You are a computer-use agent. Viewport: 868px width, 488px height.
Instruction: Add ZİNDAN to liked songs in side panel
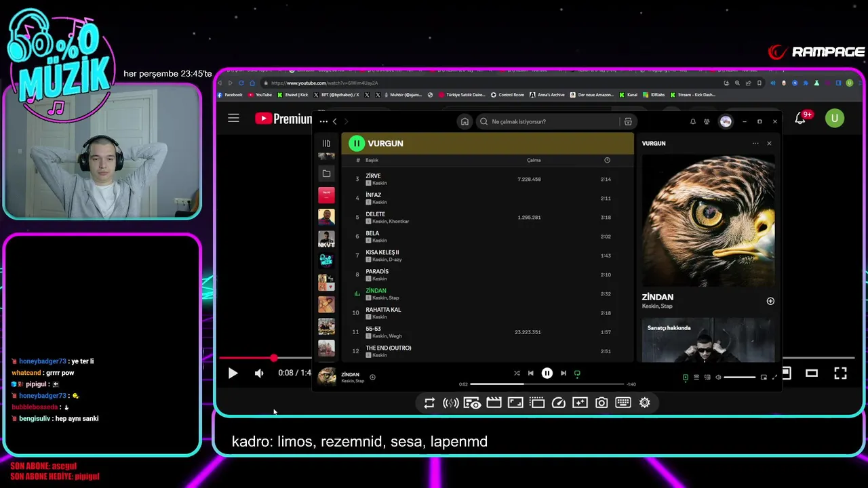[770, 301]
